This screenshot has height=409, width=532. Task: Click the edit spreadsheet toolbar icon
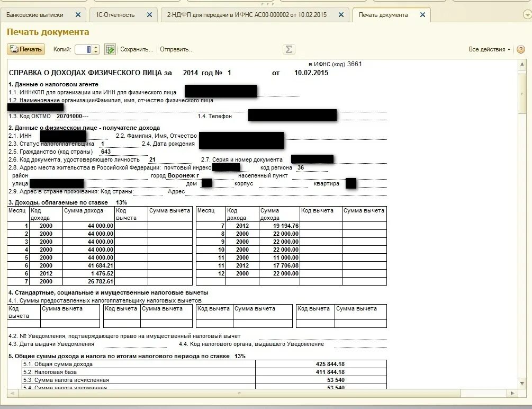point(110,49)
